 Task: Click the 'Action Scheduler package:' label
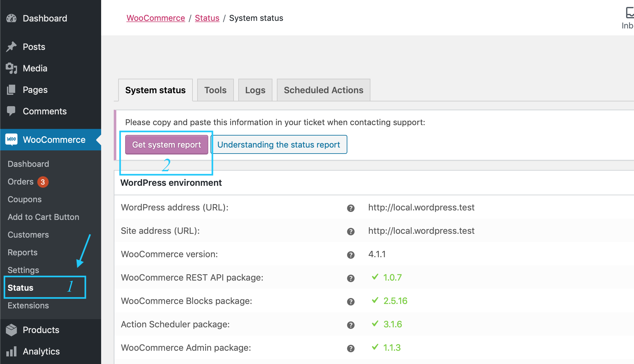click(x=175, y=324)
